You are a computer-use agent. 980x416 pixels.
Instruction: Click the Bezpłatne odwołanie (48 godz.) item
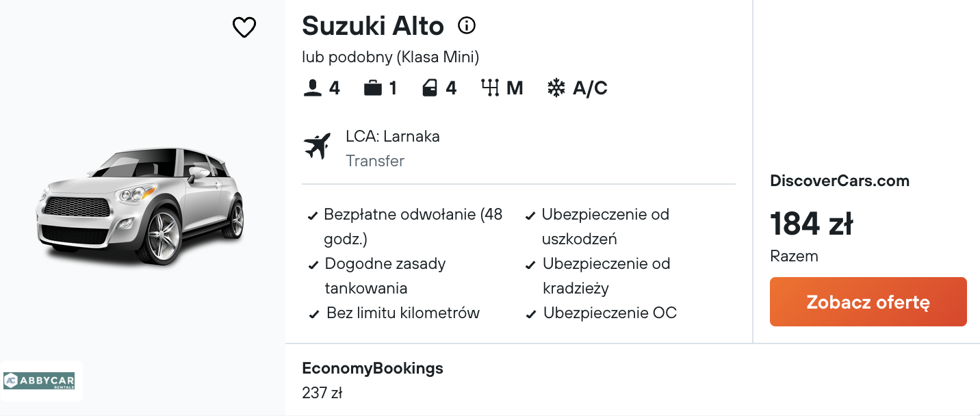point(413,226)
